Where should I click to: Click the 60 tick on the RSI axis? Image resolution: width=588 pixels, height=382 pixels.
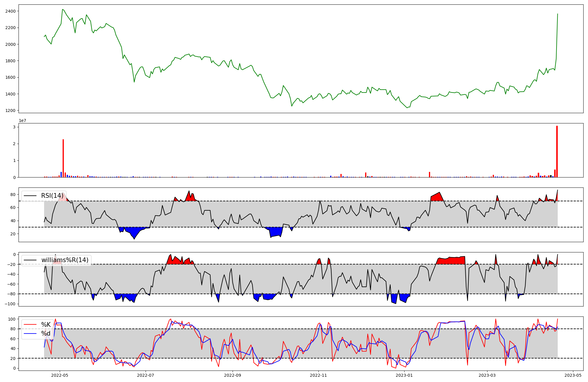pos(13,207)
